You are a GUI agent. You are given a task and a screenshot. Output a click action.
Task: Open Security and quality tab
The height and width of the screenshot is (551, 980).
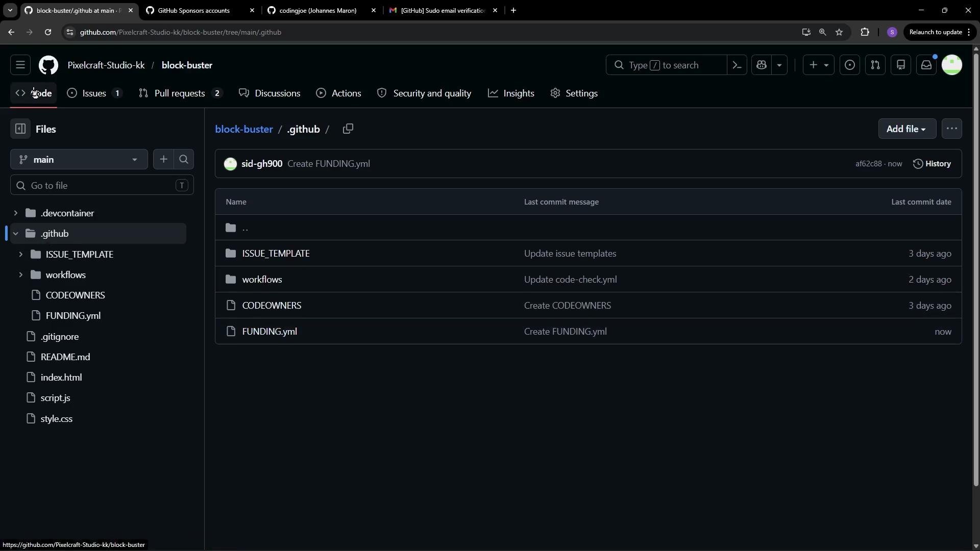click(424, 93)
